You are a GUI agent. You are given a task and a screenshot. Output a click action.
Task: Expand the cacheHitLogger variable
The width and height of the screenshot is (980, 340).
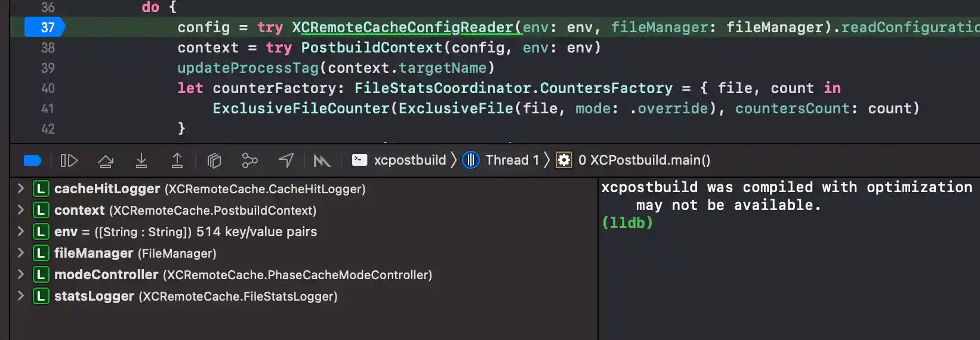coord(21,188)
